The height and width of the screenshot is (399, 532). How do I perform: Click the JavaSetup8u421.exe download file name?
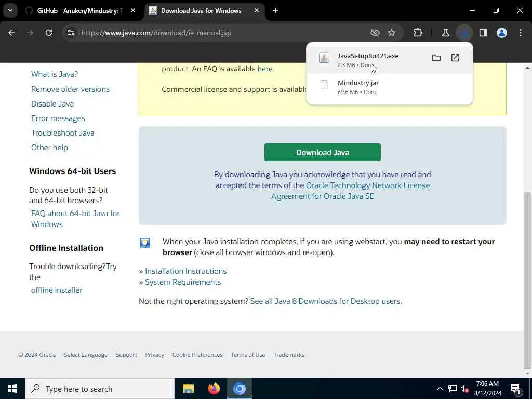tap(368, 56)
